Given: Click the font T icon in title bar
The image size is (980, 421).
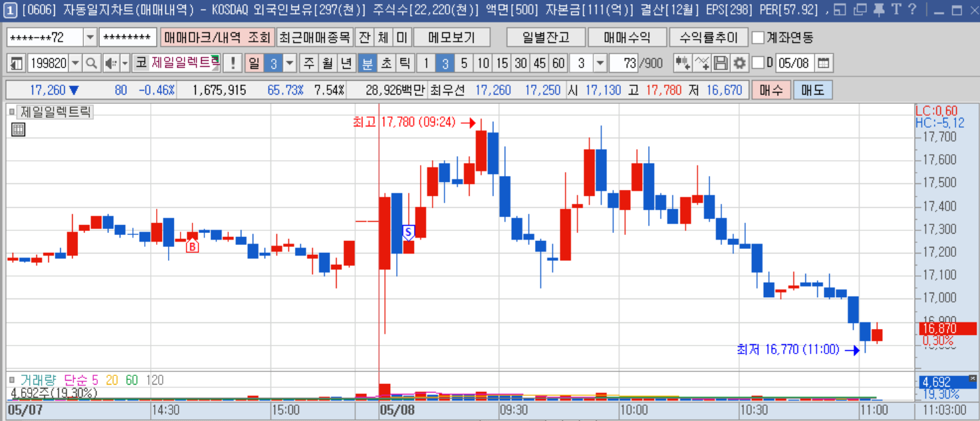Looking at the screenshot, I should 895,9.
